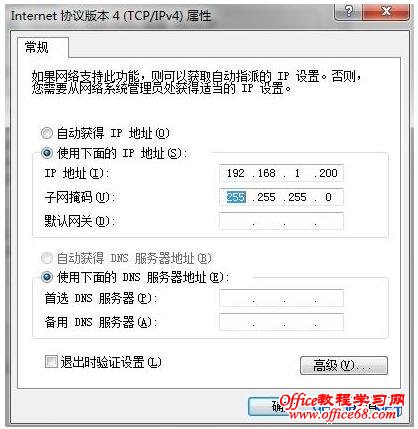Click the 默认网关 gateway field
This screenshot has height=429, width=418.
click(x=281, y=221)
